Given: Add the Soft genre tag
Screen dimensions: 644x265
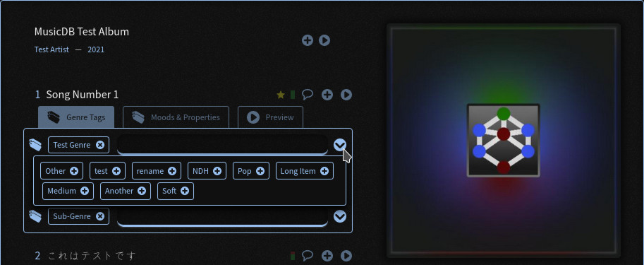Looking at the screenshot, I should point(185,191).
